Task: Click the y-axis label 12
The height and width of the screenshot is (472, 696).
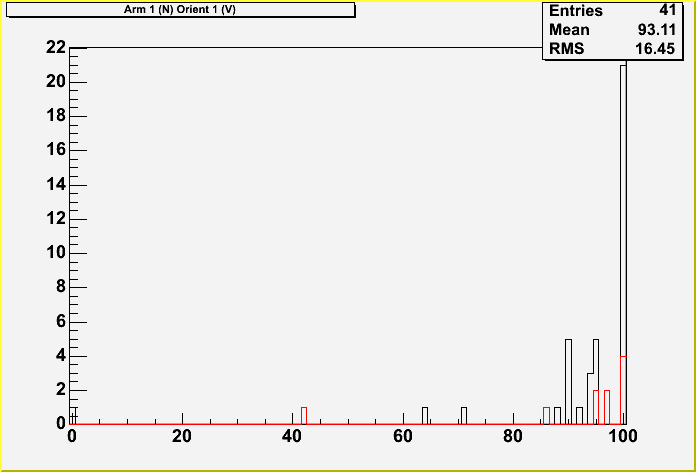Action: pos(56,219)
